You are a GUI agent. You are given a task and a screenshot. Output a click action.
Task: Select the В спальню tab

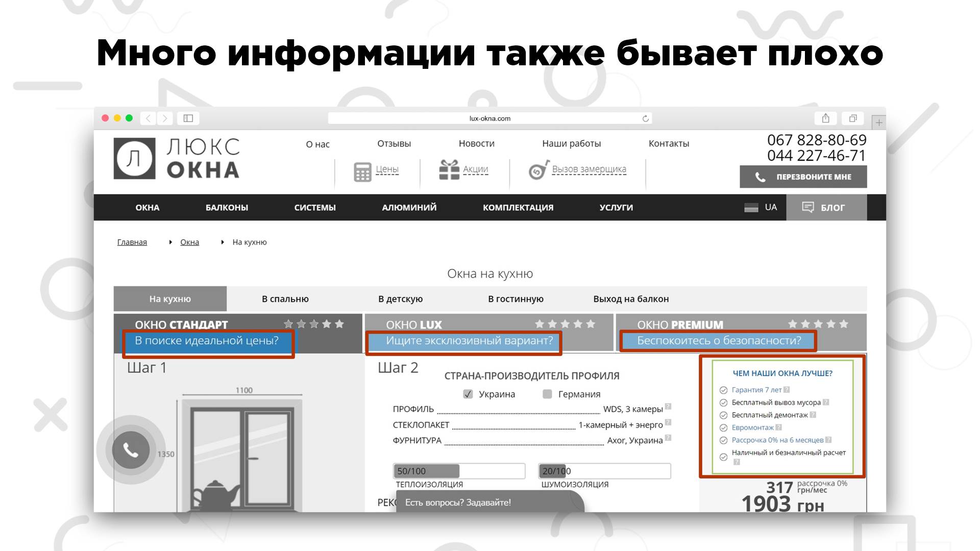point(285,299)
